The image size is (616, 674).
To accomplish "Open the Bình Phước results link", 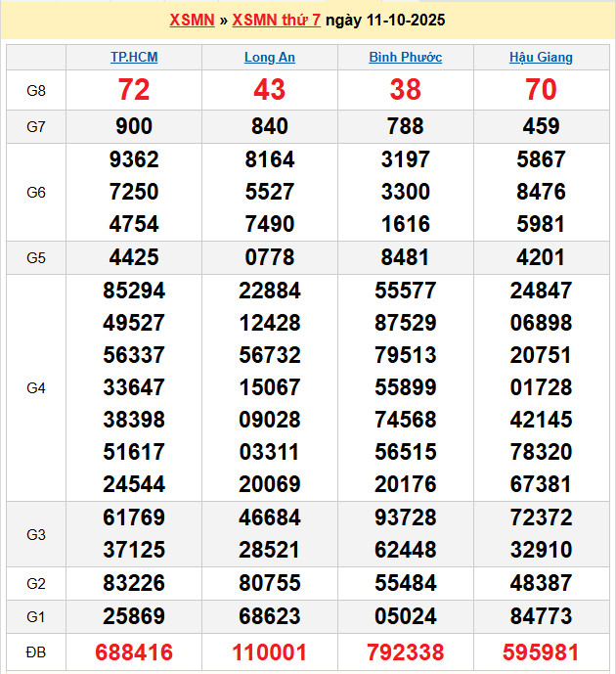I will pyautogui.click(x=405, y=58).
